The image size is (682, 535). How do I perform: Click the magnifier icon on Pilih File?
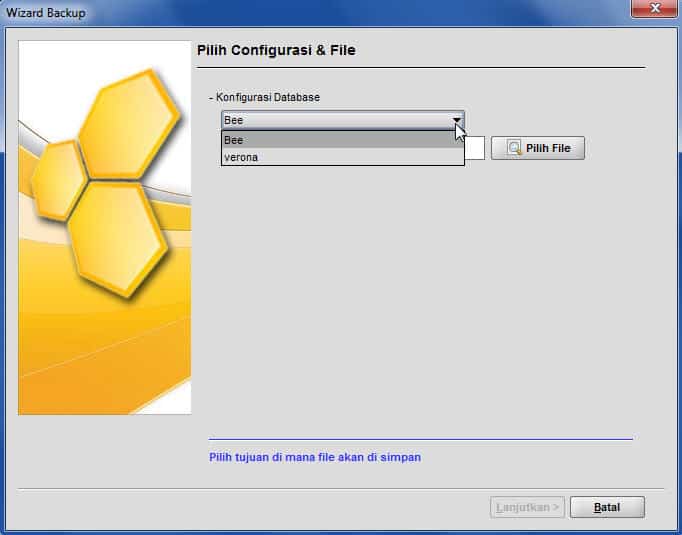(514, 148)
